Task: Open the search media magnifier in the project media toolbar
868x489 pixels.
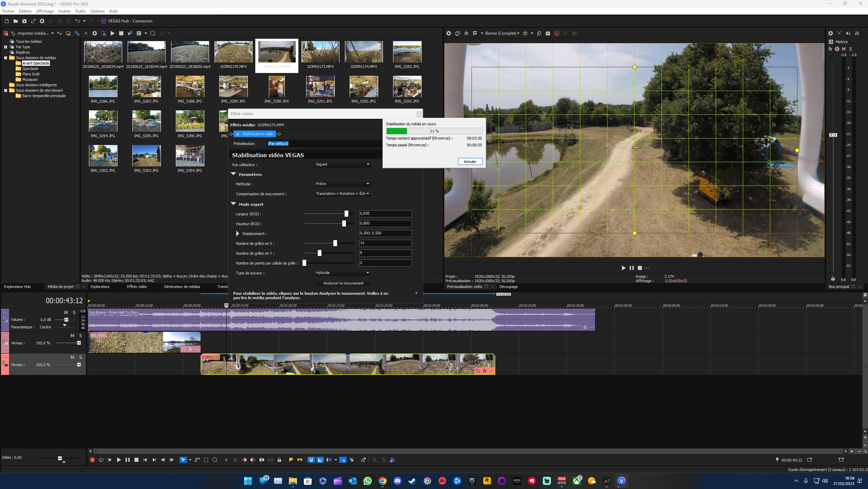Action: (153, 33)
